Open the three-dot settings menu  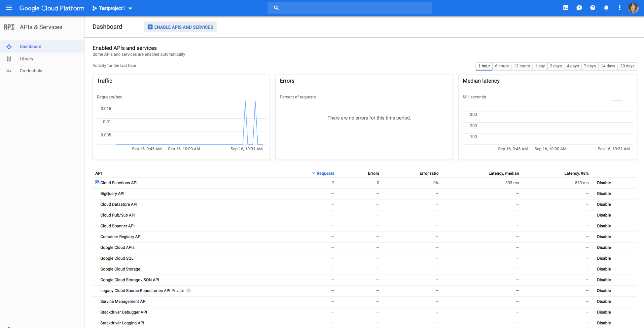(620, 8)
